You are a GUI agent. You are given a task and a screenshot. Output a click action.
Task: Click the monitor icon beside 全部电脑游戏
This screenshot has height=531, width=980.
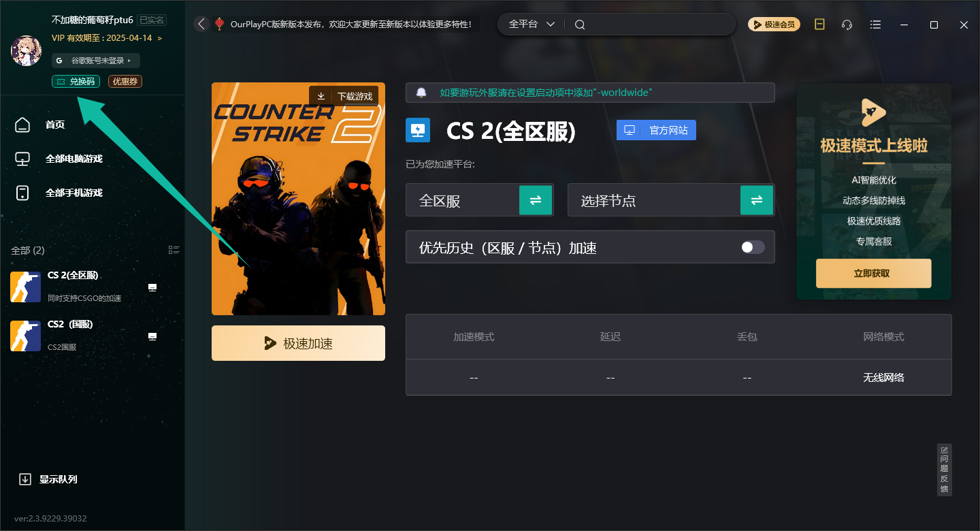click(22, 159)
